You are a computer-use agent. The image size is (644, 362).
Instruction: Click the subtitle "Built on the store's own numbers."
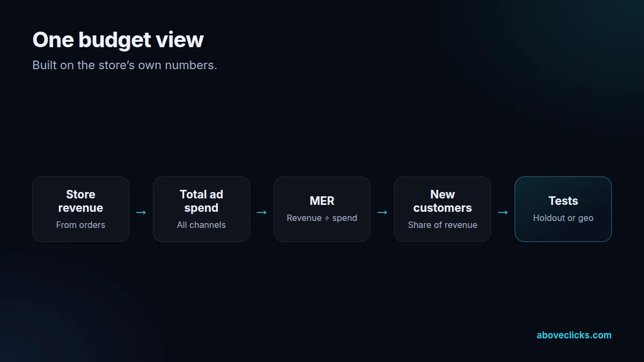click(125, 65)
